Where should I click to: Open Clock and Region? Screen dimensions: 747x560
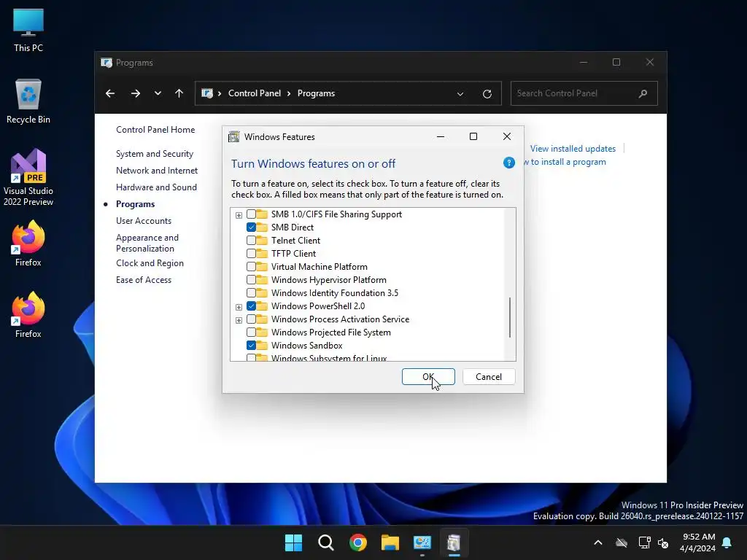click(150, 263)
